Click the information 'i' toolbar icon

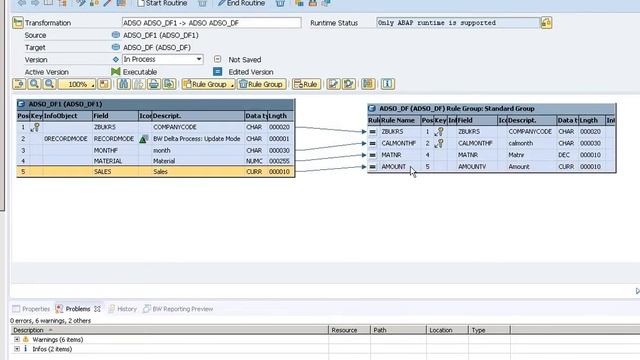(x=387, y=84)
